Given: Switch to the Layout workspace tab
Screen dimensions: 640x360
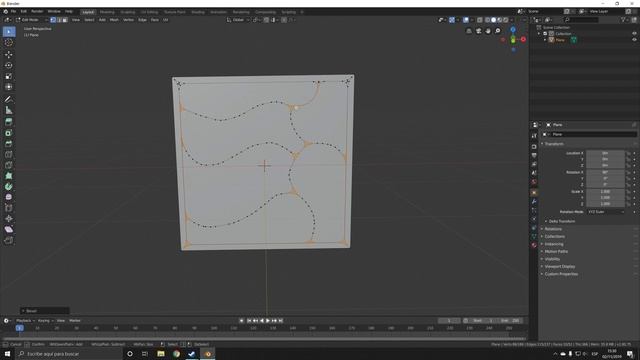Looking at the screenshot, I should (x=88, y=12).
